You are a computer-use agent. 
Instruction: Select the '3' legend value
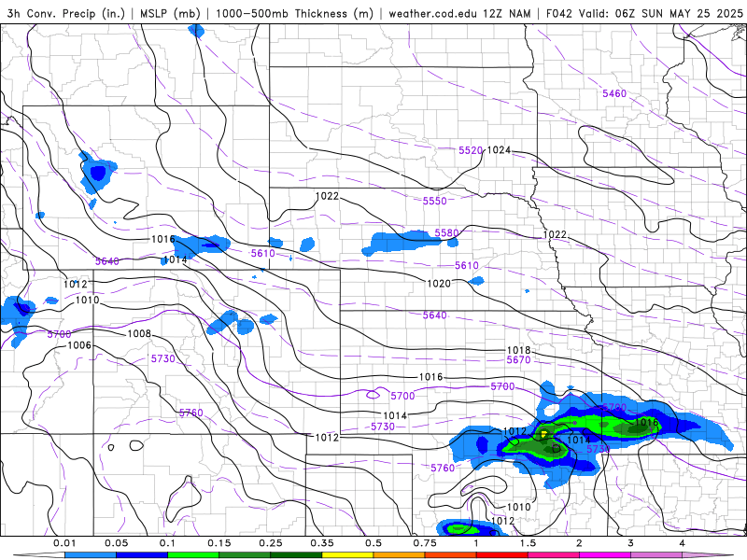(x=631, y=543)
